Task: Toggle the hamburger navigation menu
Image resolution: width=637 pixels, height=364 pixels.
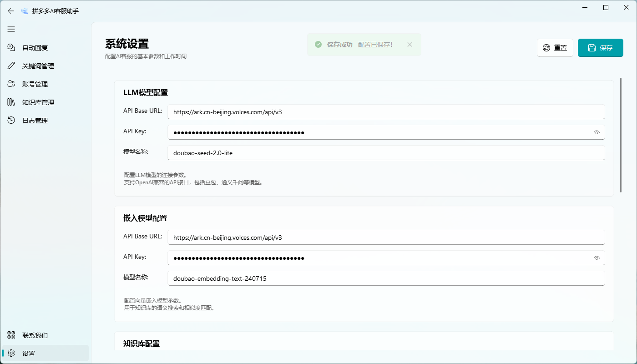Action: 11,29
